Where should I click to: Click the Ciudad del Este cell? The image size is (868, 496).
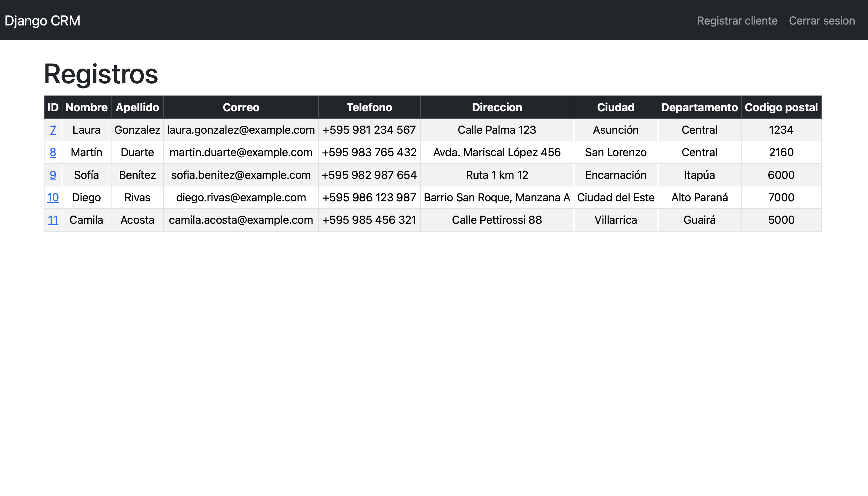(x=615, y=197)
